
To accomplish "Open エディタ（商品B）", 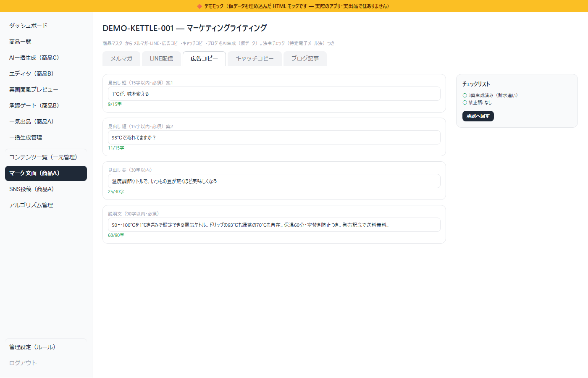I will tap(46, 73).
